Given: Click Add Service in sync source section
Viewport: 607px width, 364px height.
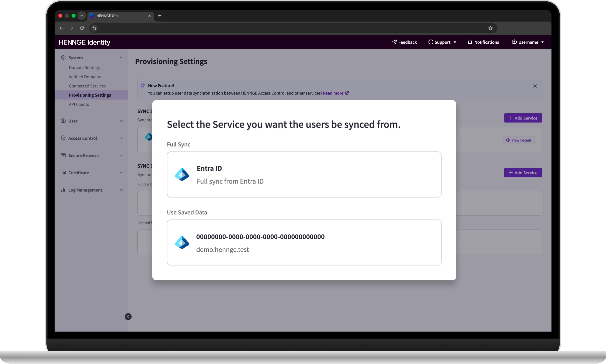Looking at the screenshot, I should pos(523,118).
